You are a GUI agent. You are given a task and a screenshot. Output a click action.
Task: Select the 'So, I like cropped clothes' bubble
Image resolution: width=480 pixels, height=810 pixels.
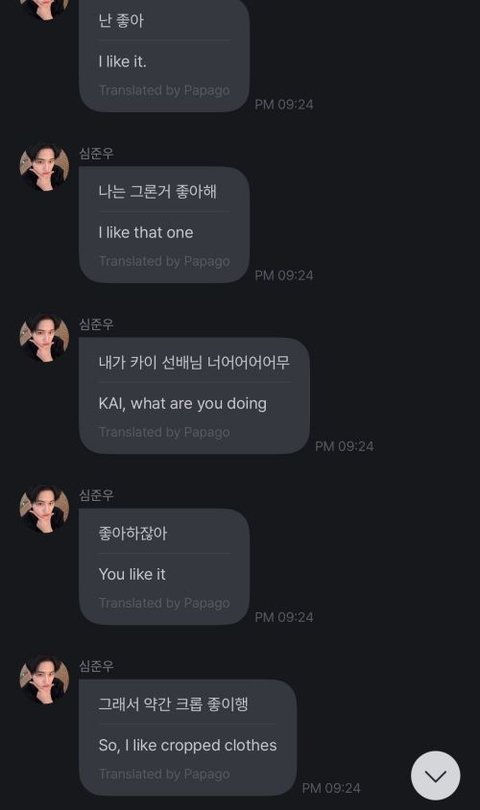click(x=188, y=738)
